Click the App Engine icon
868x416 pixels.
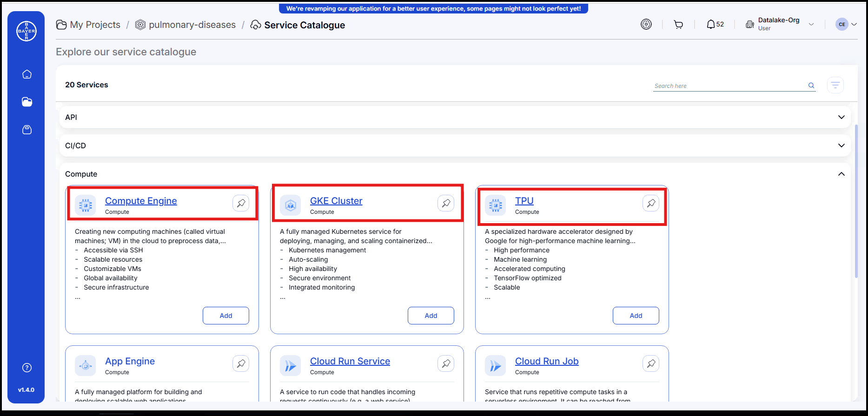pyautogui.click(x=86, y=366)
